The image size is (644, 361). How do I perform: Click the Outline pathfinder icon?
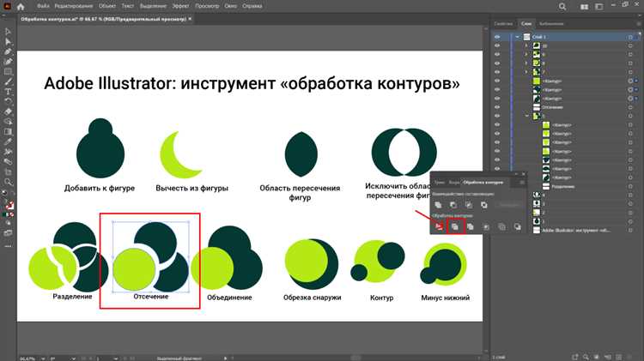click(501, 226)
